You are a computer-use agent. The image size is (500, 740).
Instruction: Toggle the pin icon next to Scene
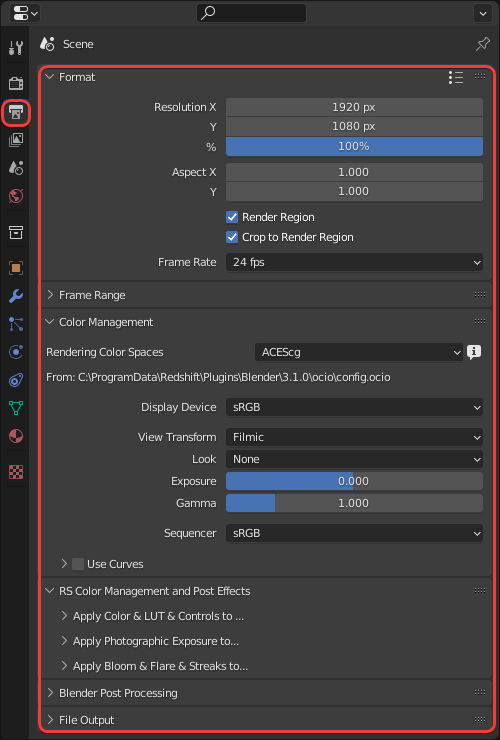pos(483,44)
